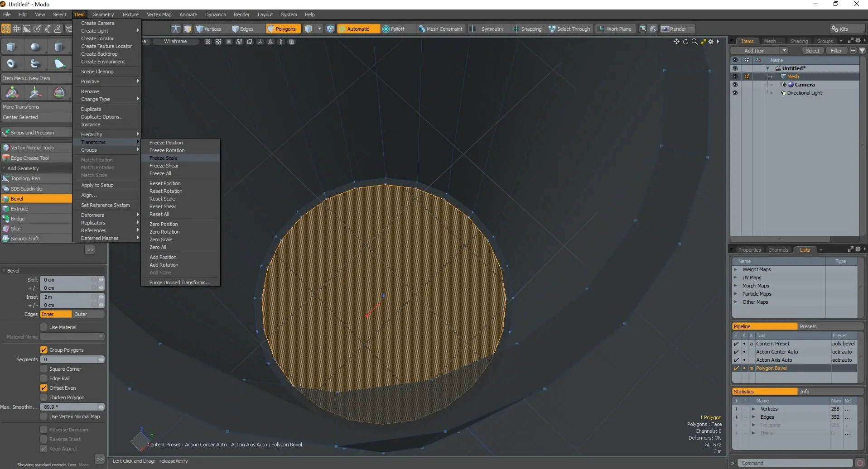Image resolution: width=868 pixels, height=469 pixels.
Task: Click the funnel filter icon in Items panel
Action: [862, 51]
